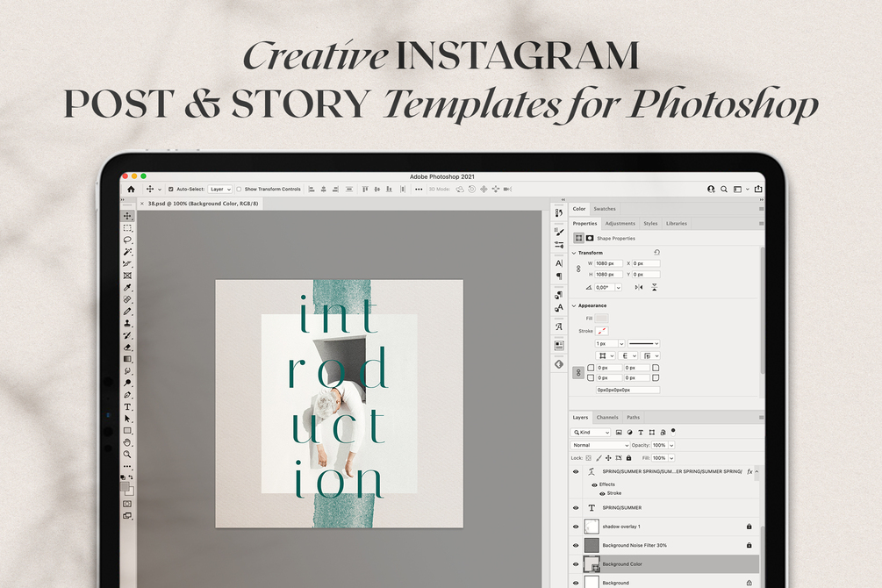882x588 pixels.
Task: Toggle Effects visibility eye
Action: pos(594,484)
